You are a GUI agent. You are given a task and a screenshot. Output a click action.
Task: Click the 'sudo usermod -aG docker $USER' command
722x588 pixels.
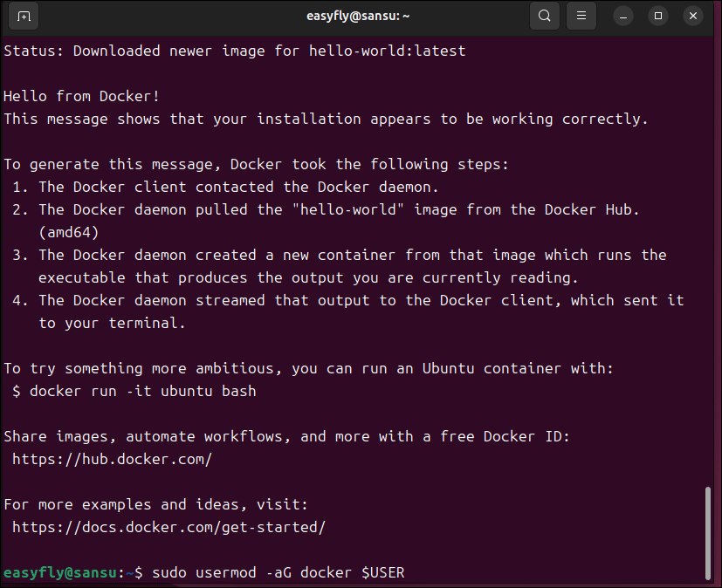[x=278, y=573]
